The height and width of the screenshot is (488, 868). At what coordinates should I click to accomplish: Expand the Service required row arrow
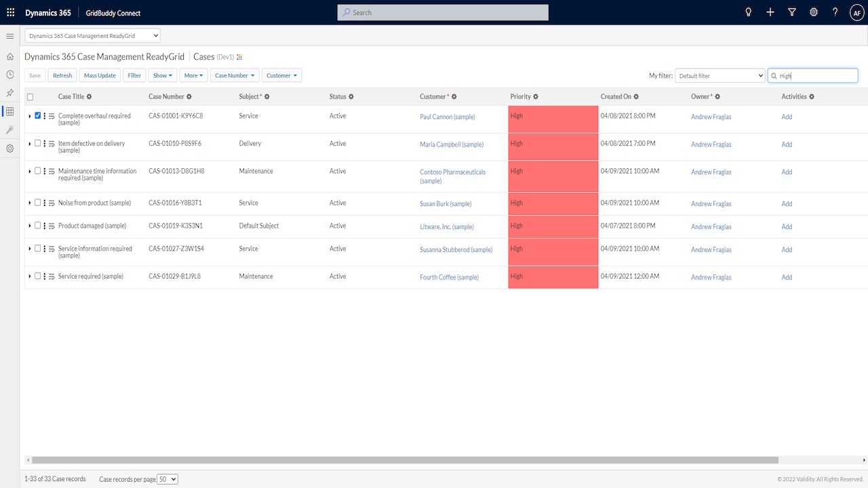point(30,277)
